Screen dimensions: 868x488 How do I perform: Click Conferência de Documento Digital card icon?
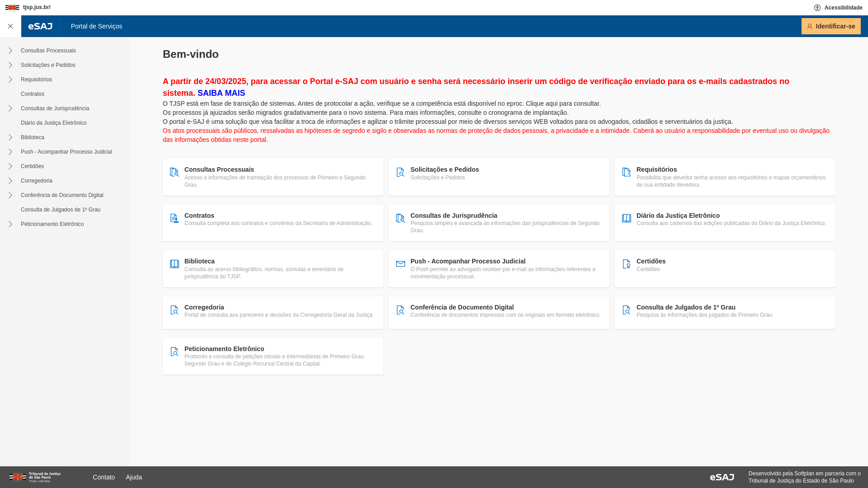pos(401,310)
